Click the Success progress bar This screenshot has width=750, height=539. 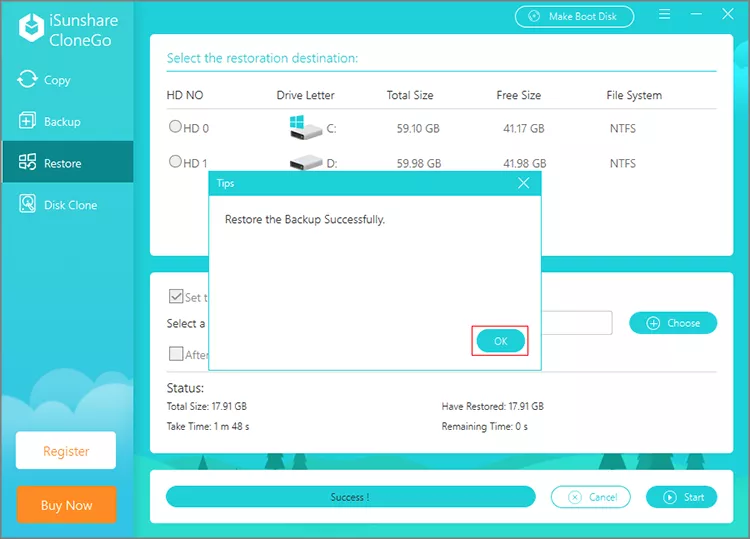point(351,497)
